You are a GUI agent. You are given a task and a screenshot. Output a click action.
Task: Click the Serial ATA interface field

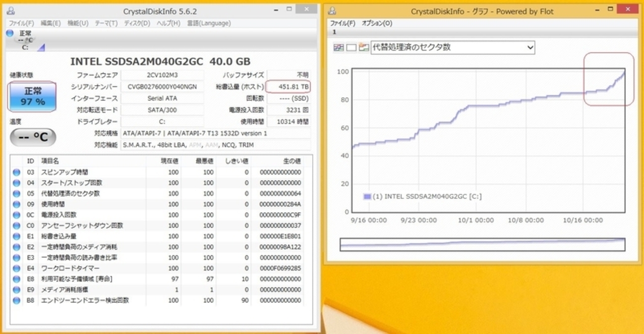[162, 98]
